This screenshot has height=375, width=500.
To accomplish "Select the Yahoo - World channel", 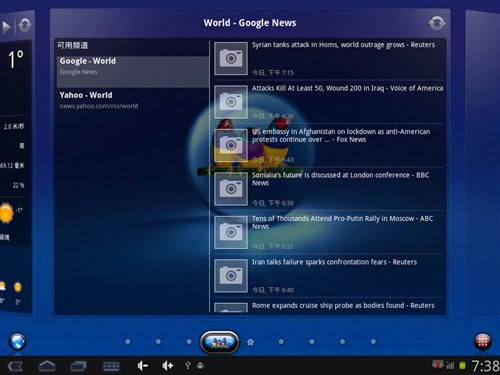I will (133, 100).
